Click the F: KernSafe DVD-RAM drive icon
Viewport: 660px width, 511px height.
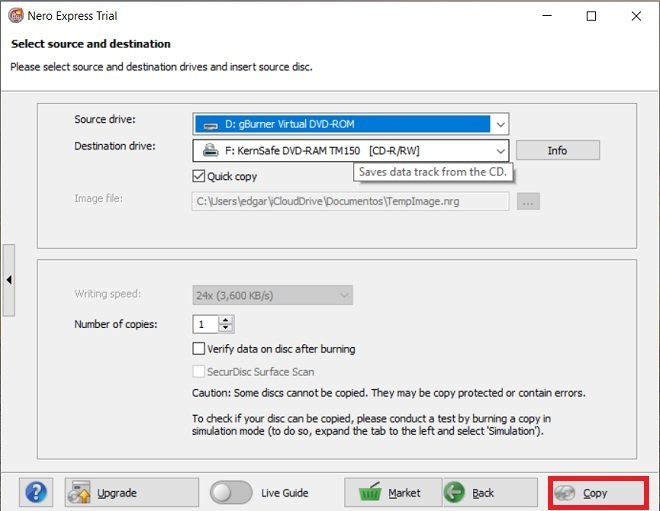210,150
